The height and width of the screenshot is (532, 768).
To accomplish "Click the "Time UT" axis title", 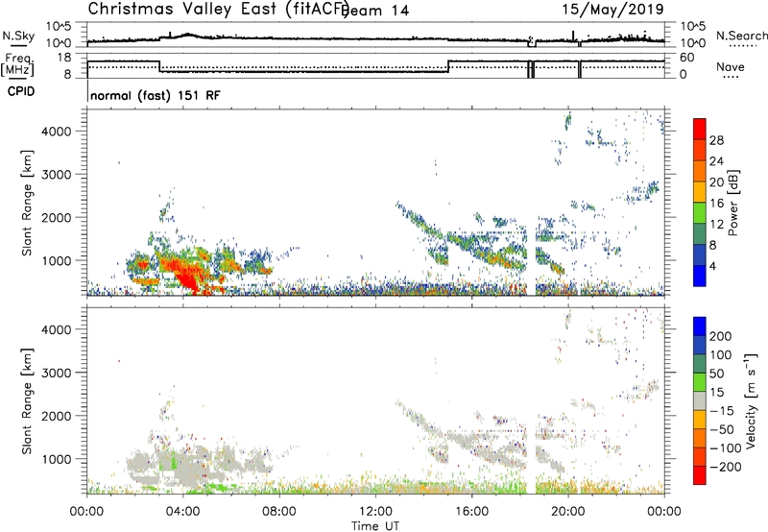I will click(375, 526).
